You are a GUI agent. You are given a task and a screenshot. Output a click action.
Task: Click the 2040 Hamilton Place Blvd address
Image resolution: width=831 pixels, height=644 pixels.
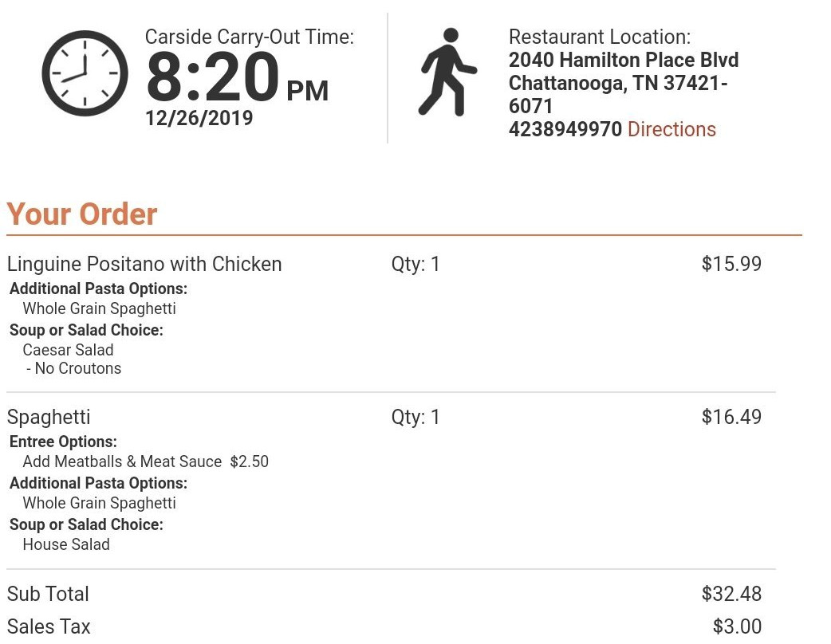624,60
